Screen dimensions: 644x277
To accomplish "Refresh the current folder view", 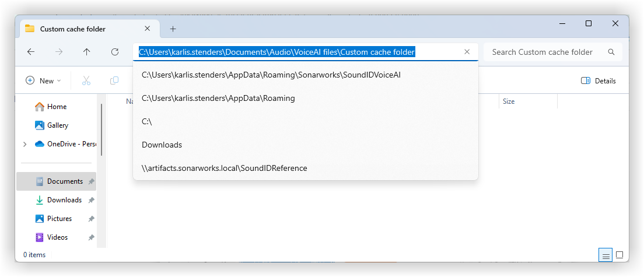I will 115,52.
